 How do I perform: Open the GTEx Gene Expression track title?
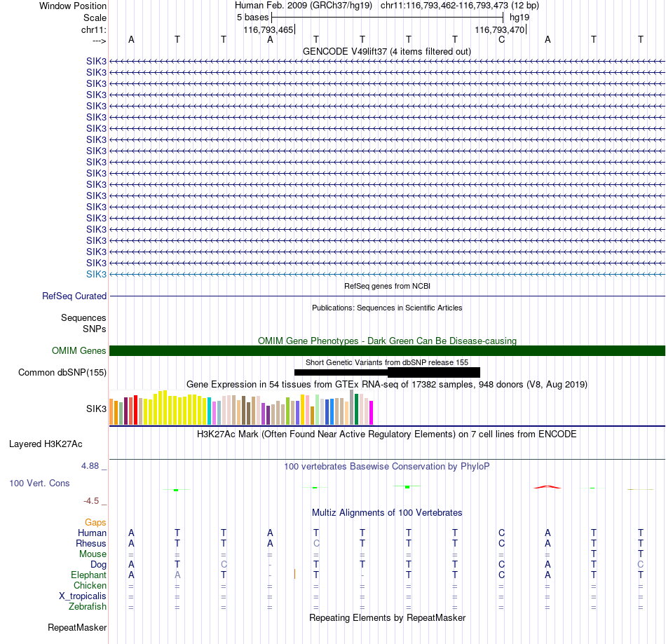(386, 385)
